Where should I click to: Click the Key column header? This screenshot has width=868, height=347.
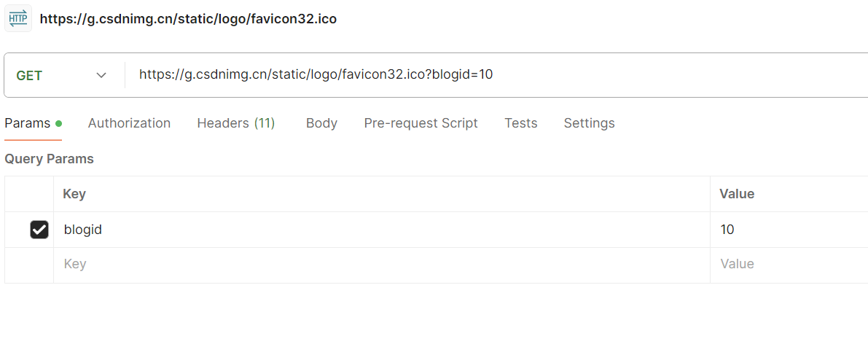pos(74,194)
